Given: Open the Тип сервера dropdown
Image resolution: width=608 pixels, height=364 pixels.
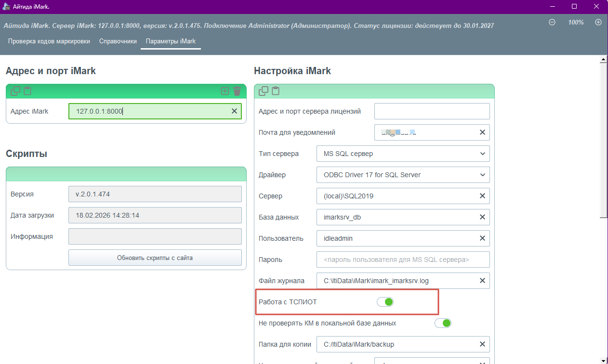Looking at the screenshot, I should 403,154.
